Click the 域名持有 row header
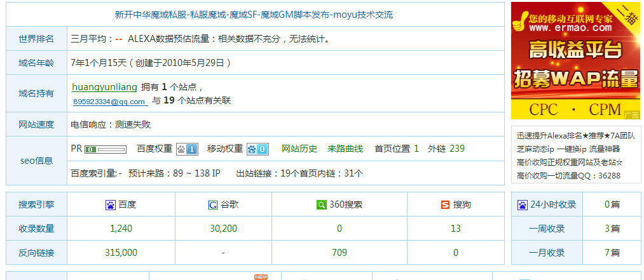Viewport: 644px width, 280px height. [36, 93]
